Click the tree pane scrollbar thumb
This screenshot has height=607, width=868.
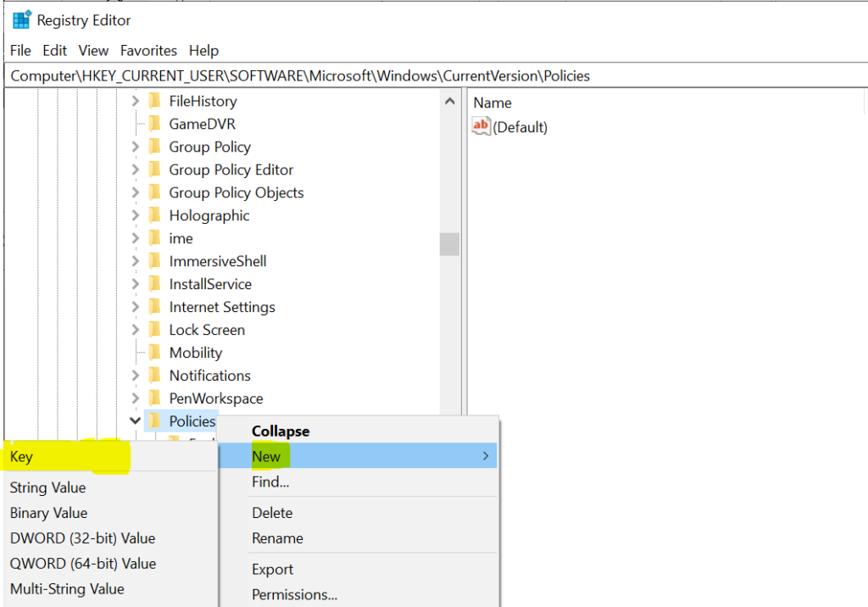click(x=449, y=244)
